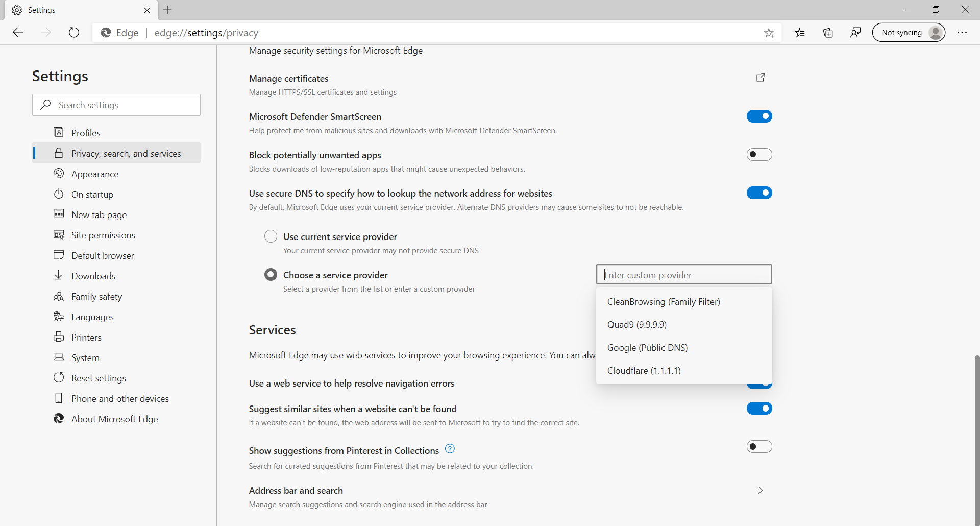Open Manage certificates setting
This screenshot has width=980, height=526.
point(510,85)
